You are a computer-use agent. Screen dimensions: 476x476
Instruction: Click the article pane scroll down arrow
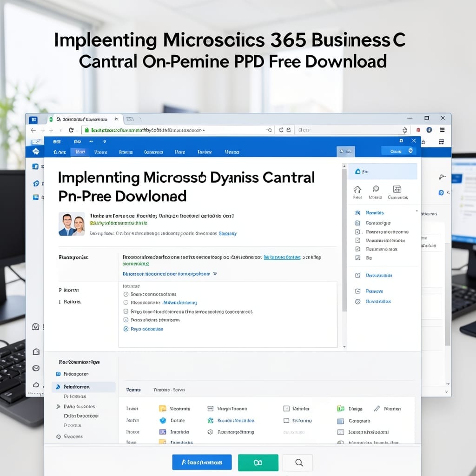(x=344, y=346)
